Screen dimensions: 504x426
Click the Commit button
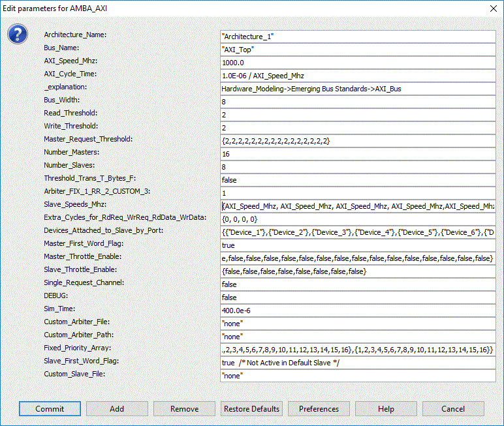[50, 408]
